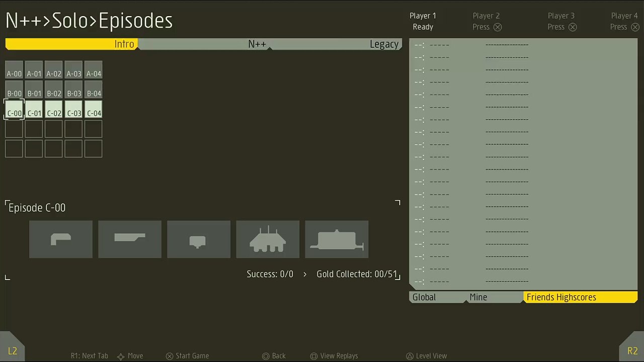Click the cross icon beside Start Game
Viewport: 644px width, 362px height.
point(170,356)
